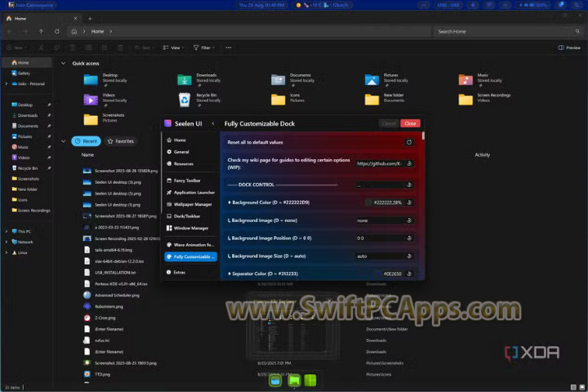Click the File Explorer refresh icon
This screenshot has height=392, width=588.
[x=57, y=32]
